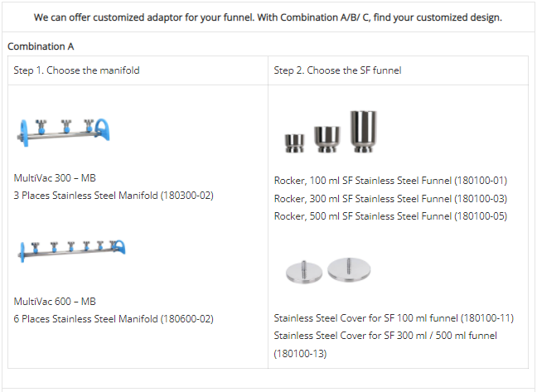Click Rocker 100 ml SF Funnel (180100-01)

pyautogui.click(x=390, y=181)
